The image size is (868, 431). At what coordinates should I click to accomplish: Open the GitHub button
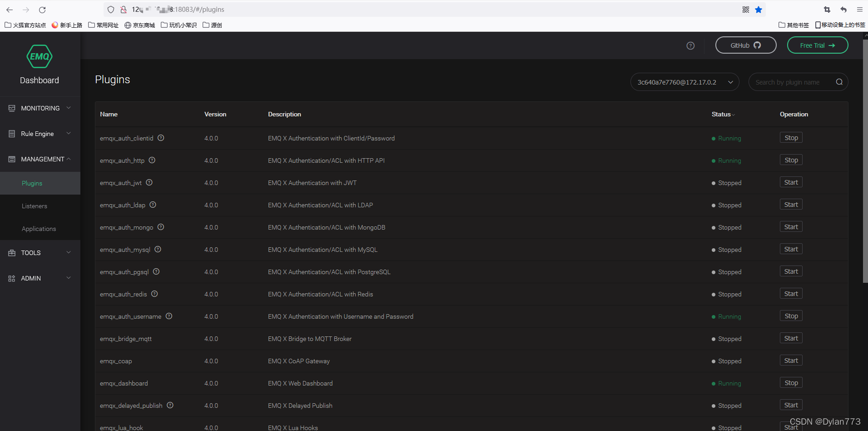(746, 45)
